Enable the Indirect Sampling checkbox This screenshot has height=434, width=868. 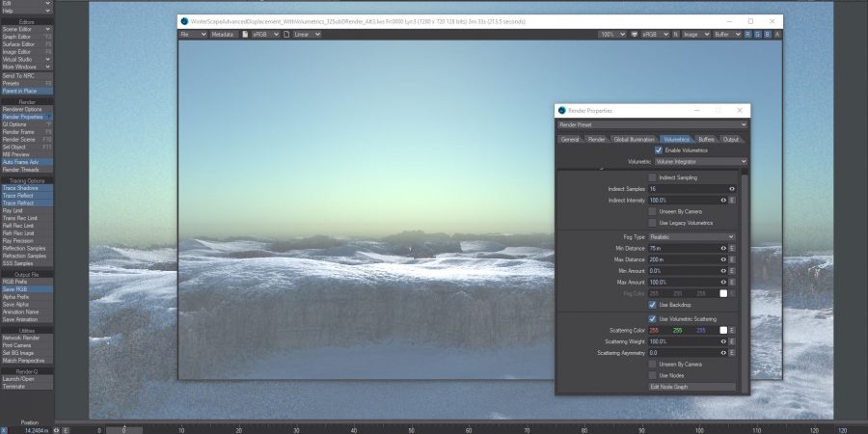[x=653, y=177]
